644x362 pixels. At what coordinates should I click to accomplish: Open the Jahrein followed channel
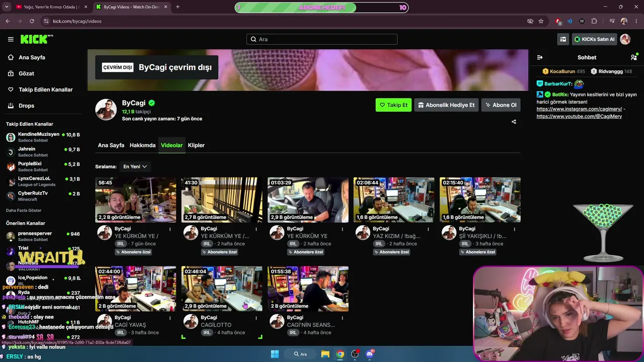pos(43,152)
